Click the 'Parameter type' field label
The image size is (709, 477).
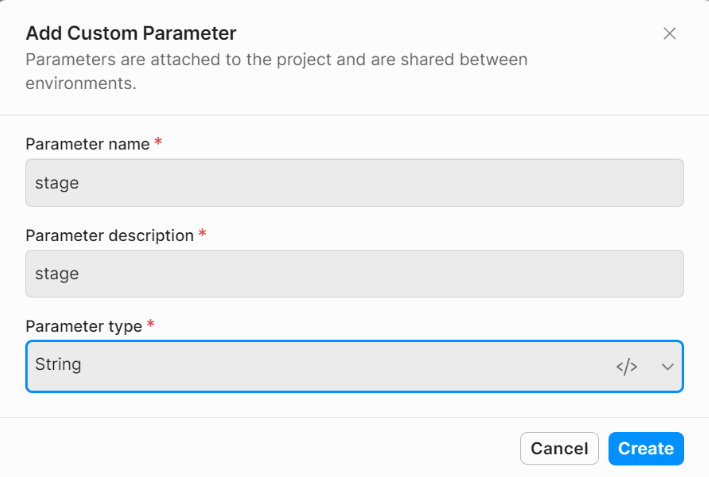84,326
